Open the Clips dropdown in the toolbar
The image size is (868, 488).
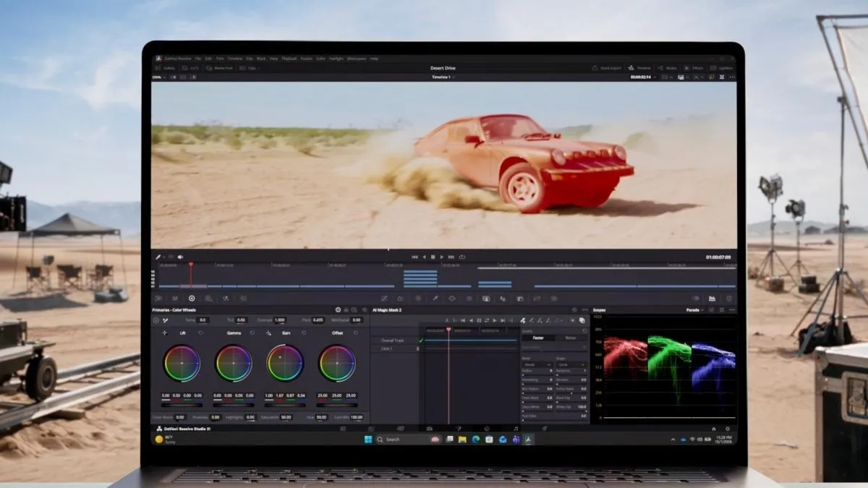[250, 68]
